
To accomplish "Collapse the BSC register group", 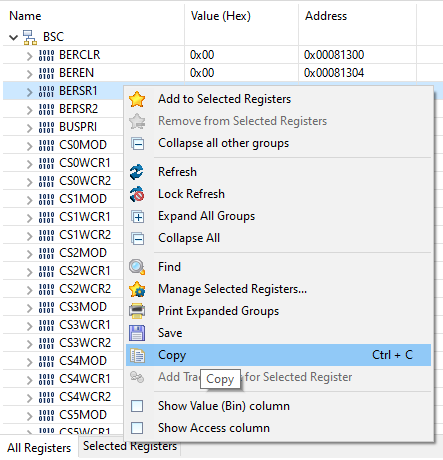I will click(x=13, y=37).
